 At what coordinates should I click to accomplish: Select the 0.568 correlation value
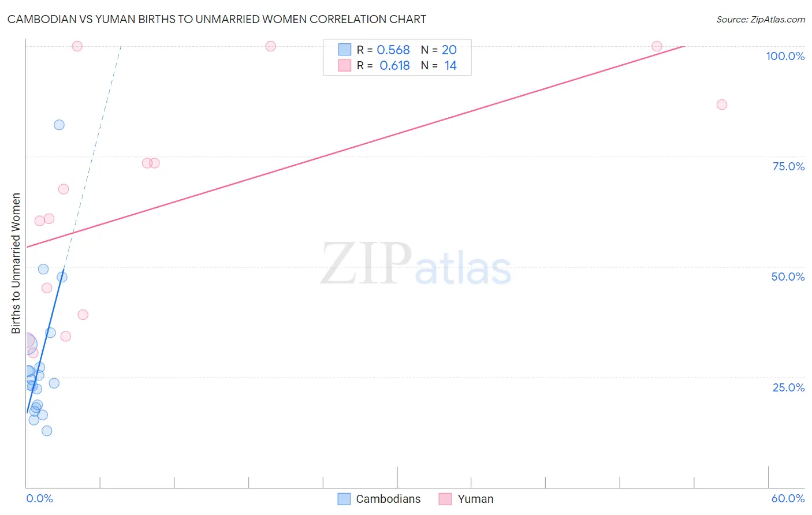pos(393,50)
